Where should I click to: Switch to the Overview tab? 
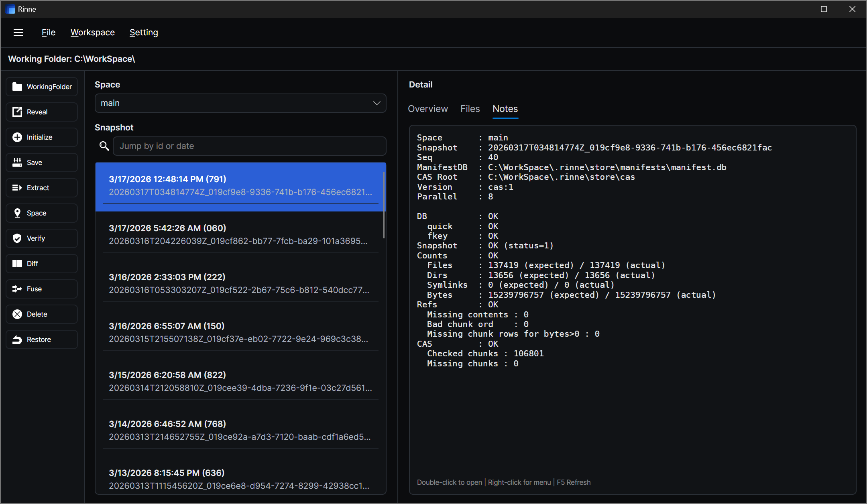click(427, 109)
